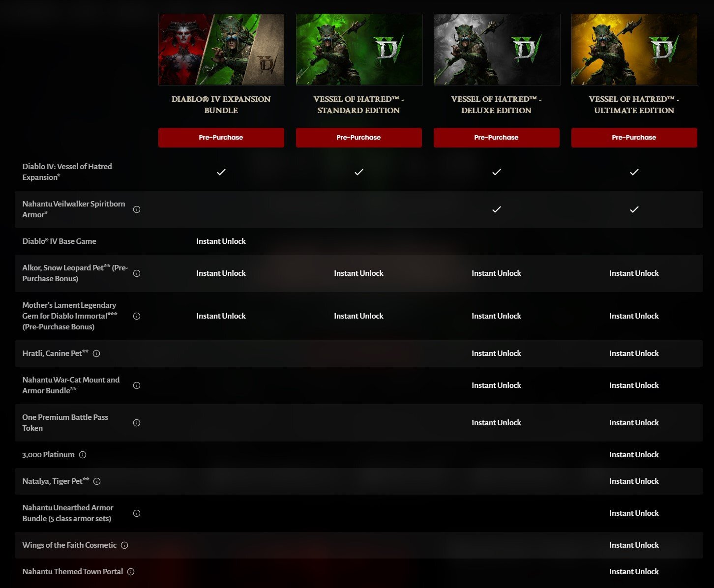This screenshot has width=714, height=588.
Task: Select the 3,000 Platinum label
Action: click(48, 455)
